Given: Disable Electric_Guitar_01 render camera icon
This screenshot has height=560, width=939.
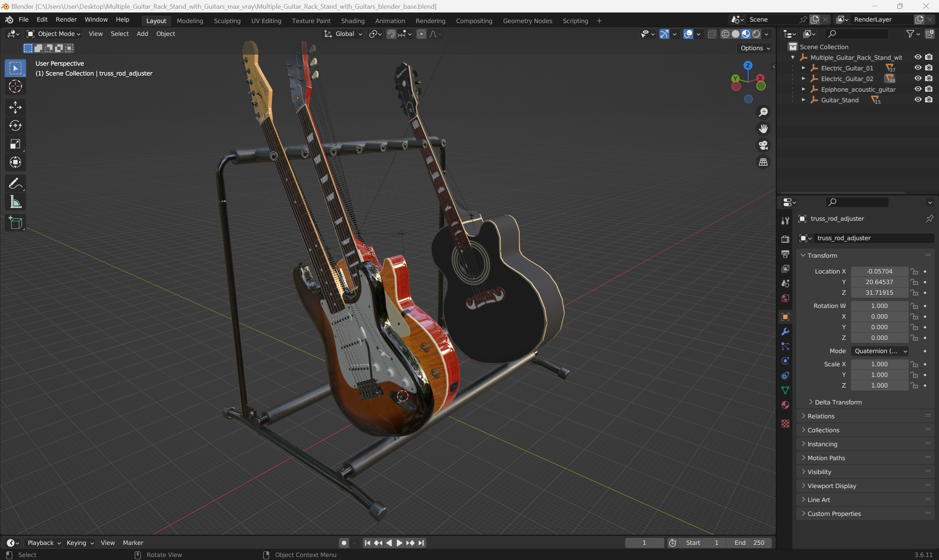Looking at the screenshot, I should 929,68.
